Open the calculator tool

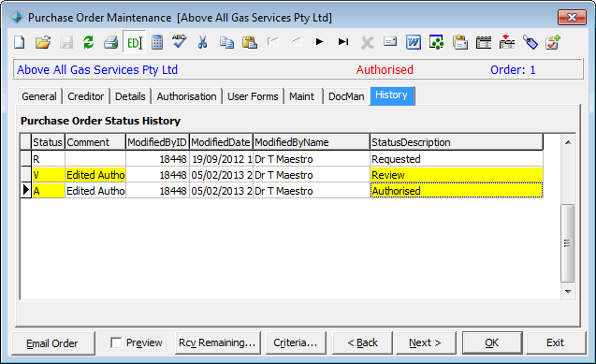[x=157, y=42]
